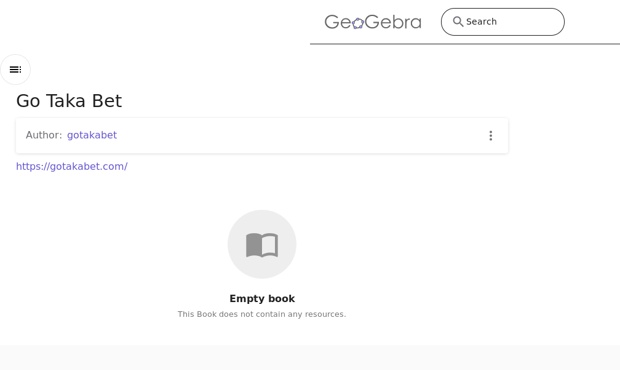Visit the https://gotakabet.com/ link
The height and width of the screenshot is (370, 620).
click(x=72, y=166)
